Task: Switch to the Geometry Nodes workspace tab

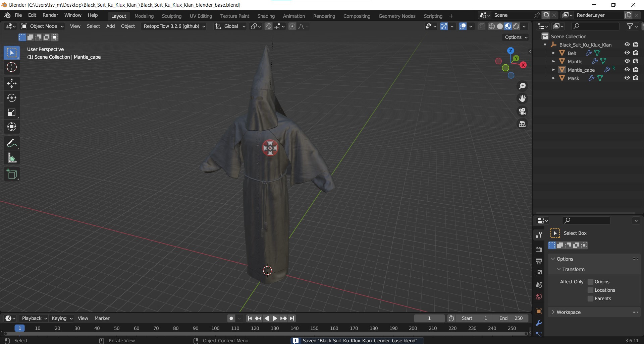Action: tap(397, 16)
